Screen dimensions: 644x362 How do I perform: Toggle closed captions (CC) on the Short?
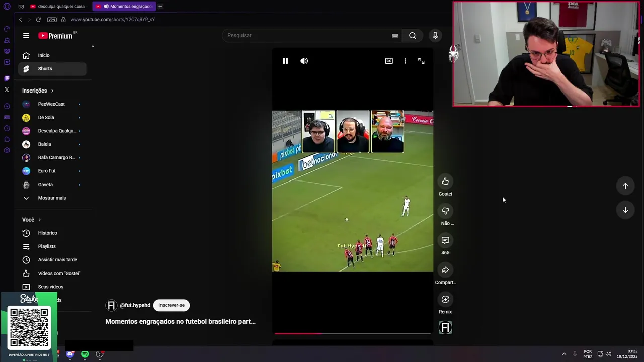389,61
